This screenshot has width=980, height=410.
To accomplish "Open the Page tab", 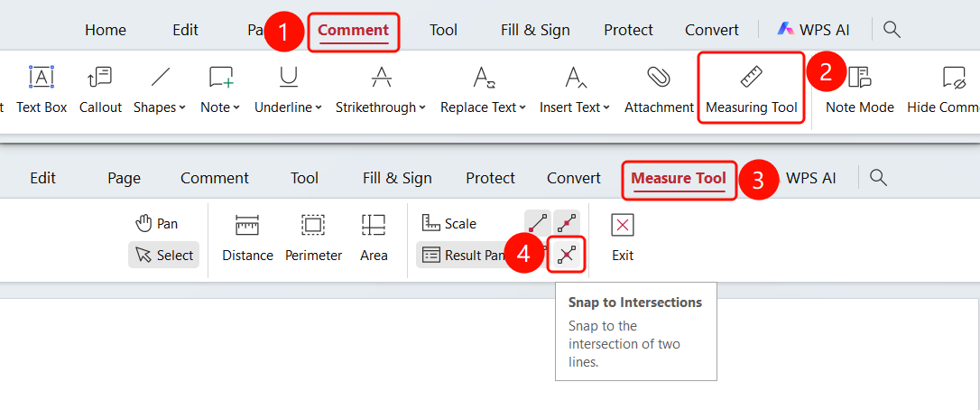I will point(124,179).
